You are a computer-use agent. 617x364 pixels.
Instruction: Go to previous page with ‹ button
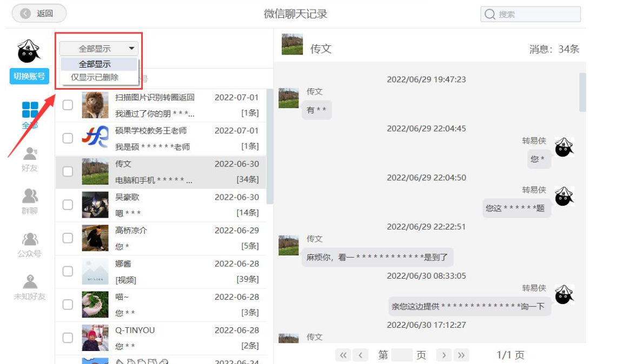(361, 355)
